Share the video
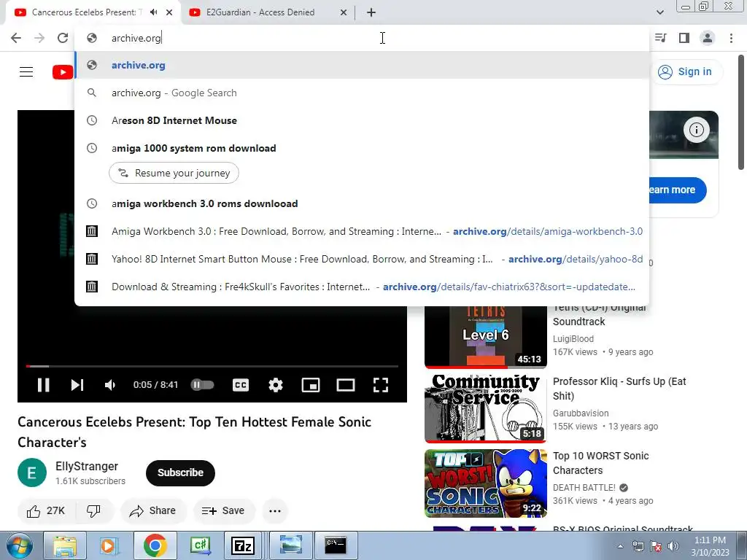The image size is (747, 560). click(x=154, y=511)
